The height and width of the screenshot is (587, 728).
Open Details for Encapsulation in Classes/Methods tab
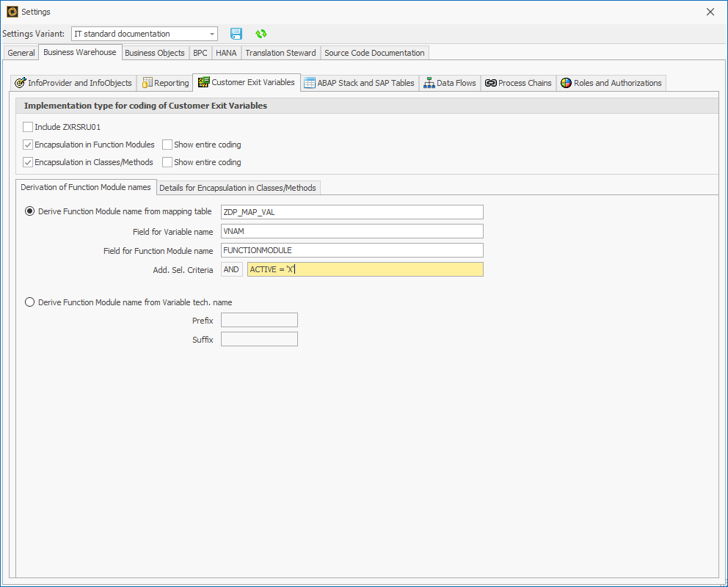[x=238, y=188]
